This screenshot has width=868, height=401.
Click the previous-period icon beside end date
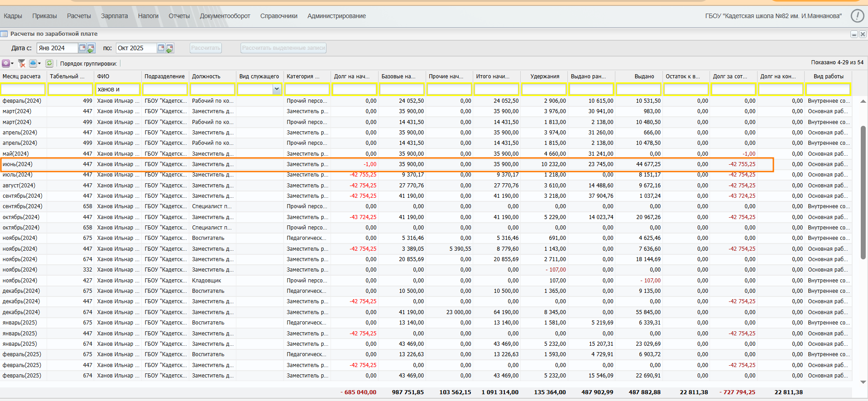pos(170,48)
